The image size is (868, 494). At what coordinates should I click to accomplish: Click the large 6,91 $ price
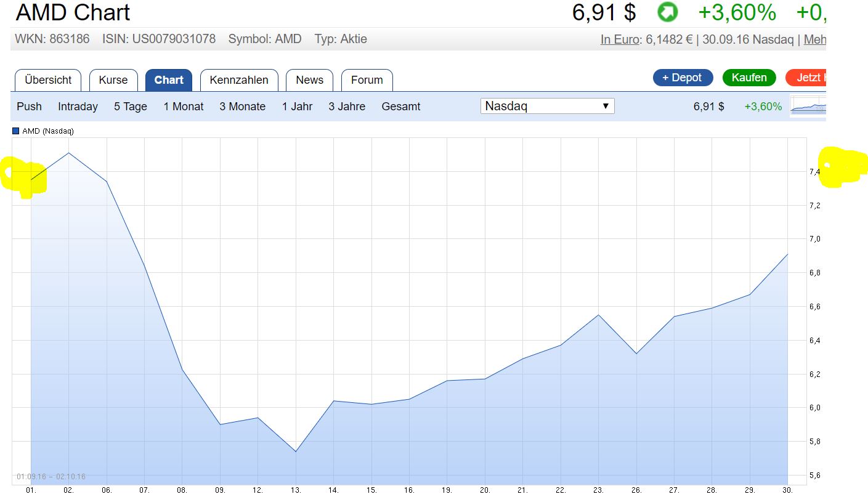[x=604, y=12]
